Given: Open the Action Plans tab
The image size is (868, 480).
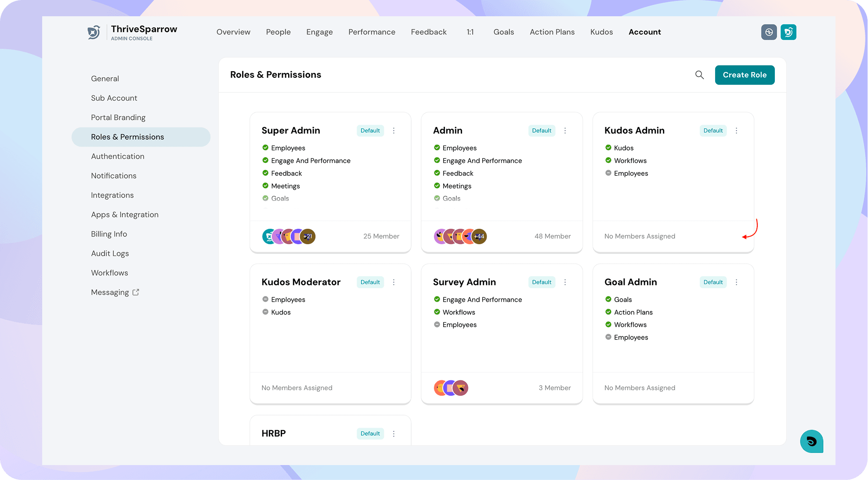Looking at the screenshot, I should point(552,32).
